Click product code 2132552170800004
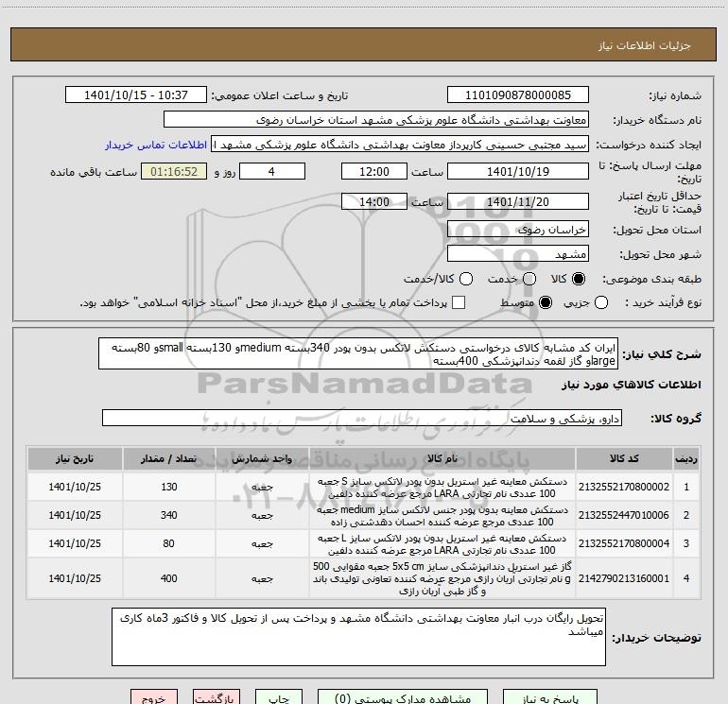 click(x=624, y=543)
